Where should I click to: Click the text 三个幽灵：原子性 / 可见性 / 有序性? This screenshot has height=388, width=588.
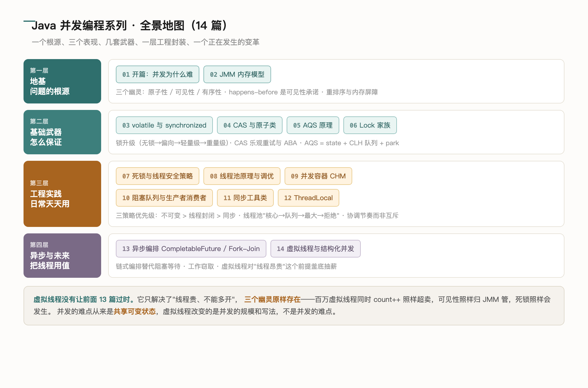168,92
